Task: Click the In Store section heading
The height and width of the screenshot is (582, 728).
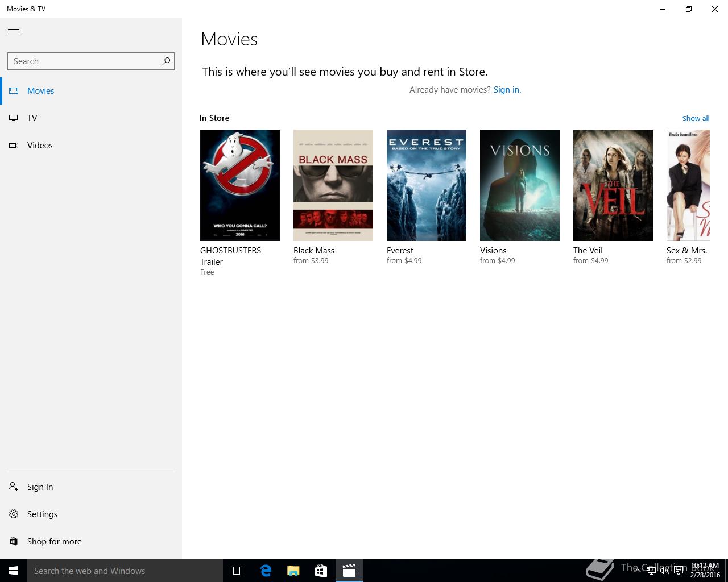Action: click(214, 118)
